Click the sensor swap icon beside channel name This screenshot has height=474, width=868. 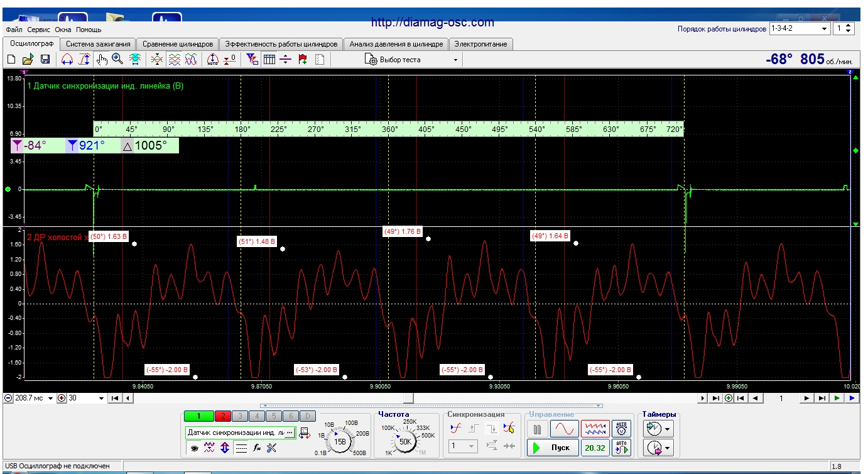305,433
